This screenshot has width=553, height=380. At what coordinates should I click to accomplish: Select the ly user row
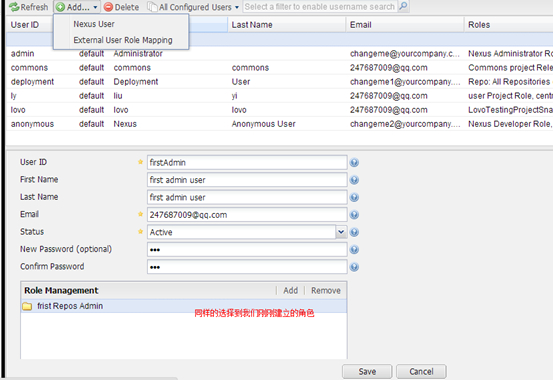click(280, 96)
